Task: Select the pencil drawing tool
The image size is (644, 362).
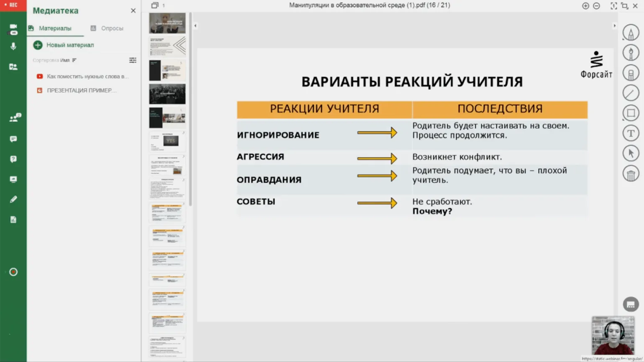Action: click(x=631, y=33)
